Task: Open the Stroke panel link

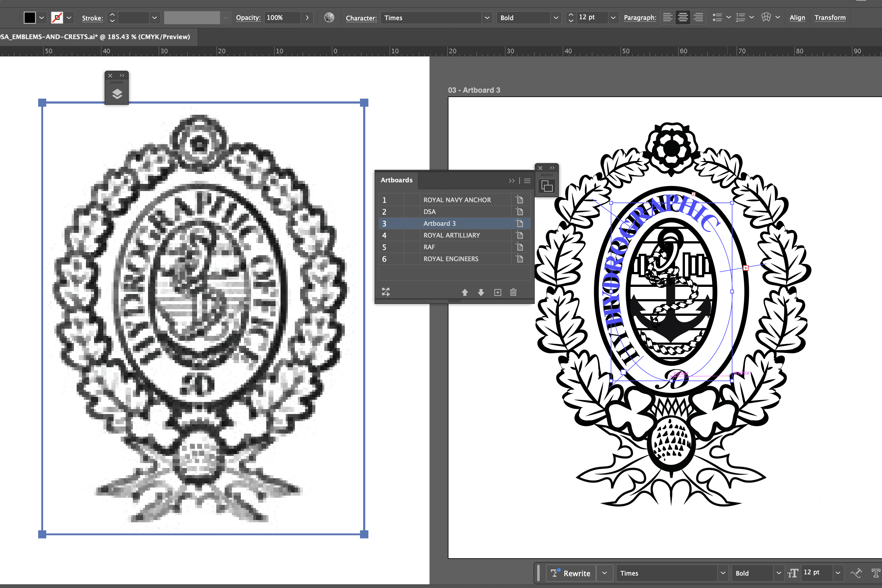Action: [92, 18]
